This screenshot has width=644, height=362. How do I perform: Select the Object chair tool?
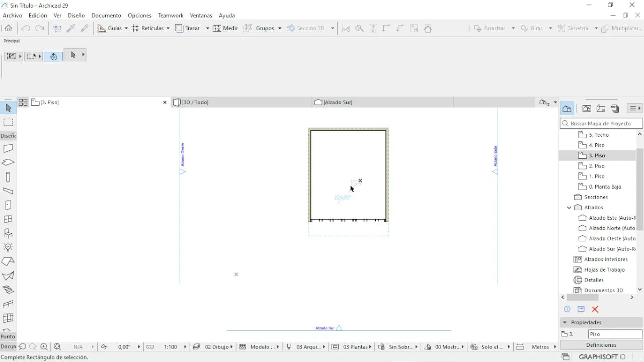8,233
